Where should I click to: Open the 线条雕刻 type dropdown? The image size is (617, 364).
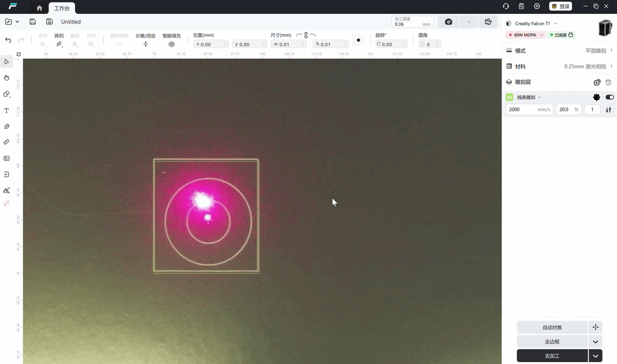click(x=529, y=97)
